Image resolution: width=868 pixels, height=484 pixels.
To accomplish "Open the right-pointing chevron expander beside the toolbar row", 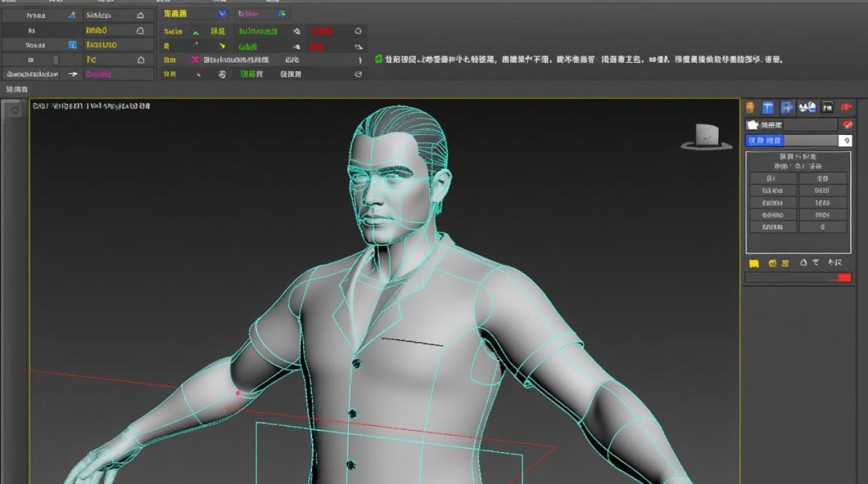I will 358,59.
